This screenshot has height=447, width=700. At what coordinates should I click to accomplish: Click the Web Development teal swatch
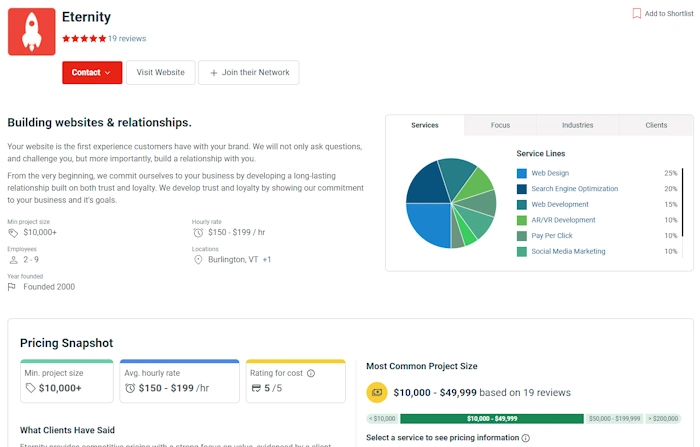tap(521, 205)
